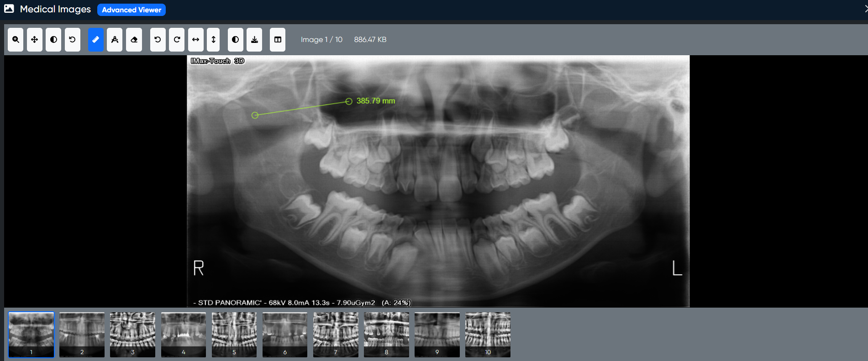Click the contrast icon beside the pan tool
868x361 pixels.
coord(53,40)
